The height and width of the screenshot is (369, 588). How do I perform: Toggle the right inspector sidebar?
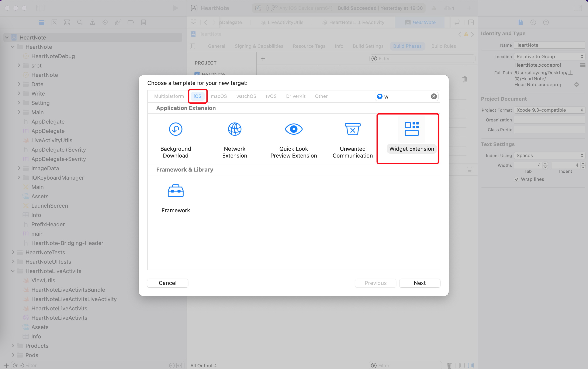(578, 8)
